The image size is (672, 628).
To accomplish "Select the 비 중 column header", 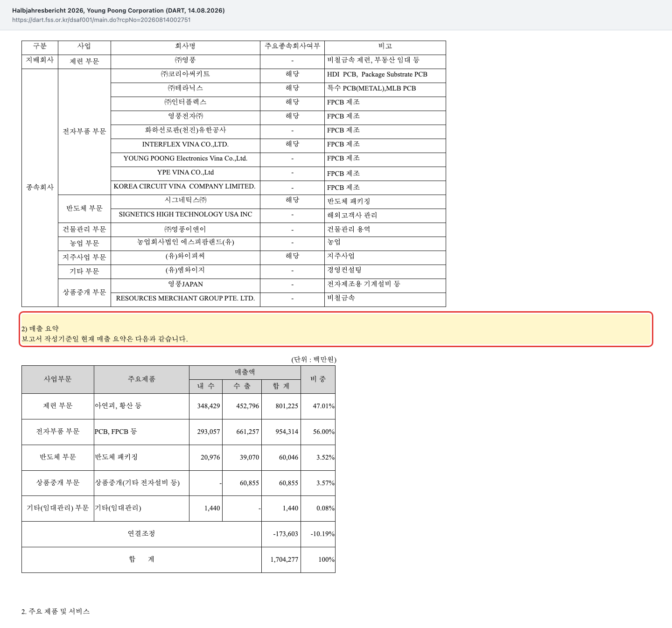I will tap(318, 379).
